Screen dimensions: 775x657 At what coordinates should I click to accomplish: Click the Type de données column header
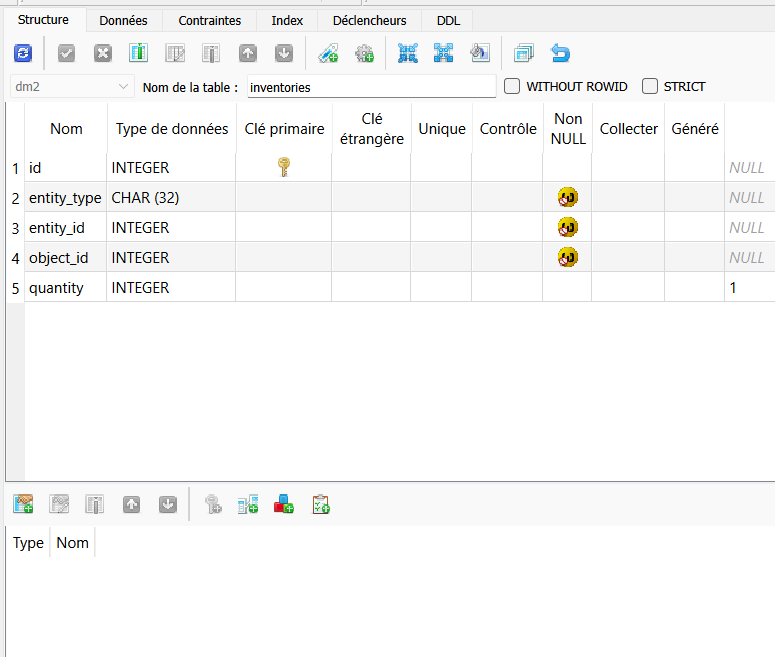[172, 129]
